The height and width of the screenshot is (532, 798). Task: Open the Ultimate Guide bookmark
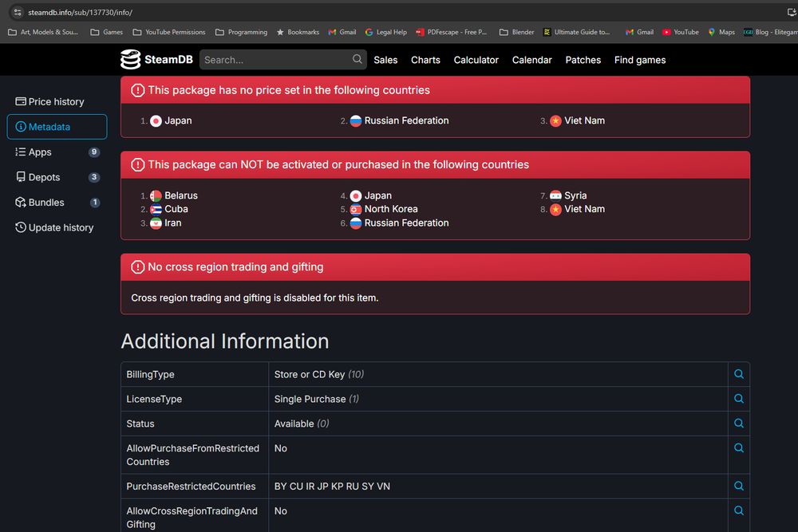577,32
